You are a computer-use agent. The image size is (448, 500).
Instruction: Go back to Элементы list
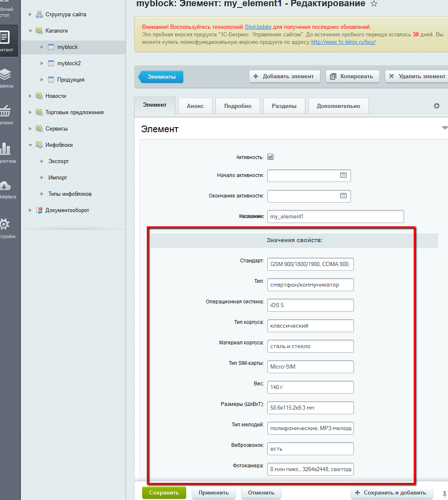161,77
